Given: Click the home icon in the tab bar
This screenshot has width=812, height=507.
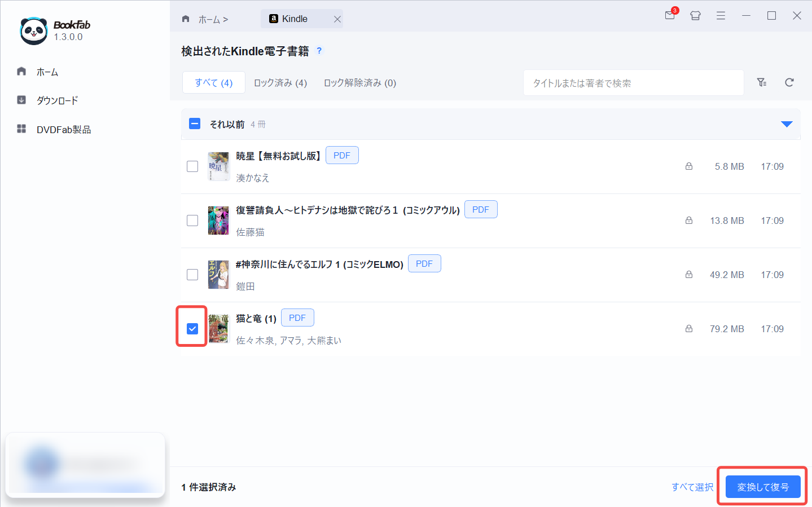Looking at the screenshot, I should click(186, 19).
